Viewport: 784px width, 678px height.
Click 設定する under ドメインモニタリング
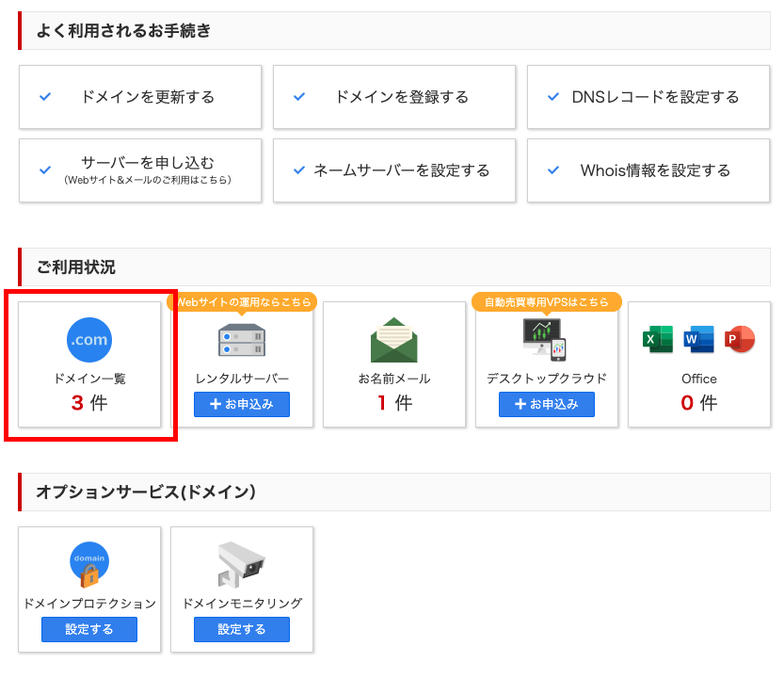pyautogui.click(x=242, y=629)
